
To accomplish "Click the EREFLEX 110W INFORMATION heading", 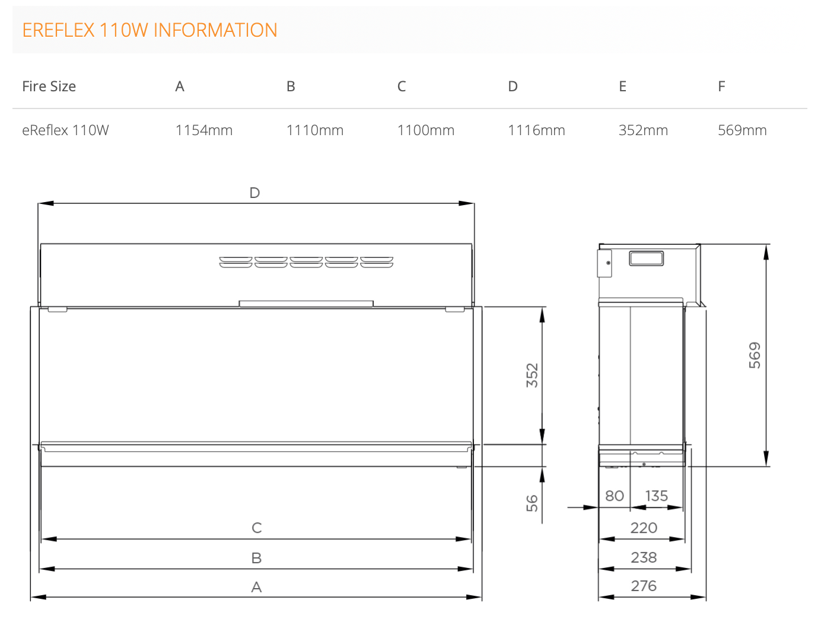I will point(149,30).
